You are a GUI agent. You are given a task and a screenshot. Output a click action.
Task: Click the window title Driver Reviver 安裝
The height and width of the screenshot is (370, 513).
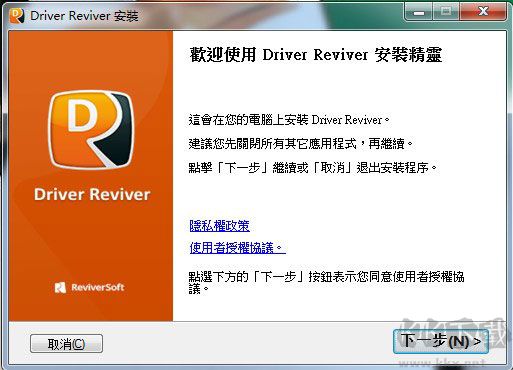[x=84, y=16]
